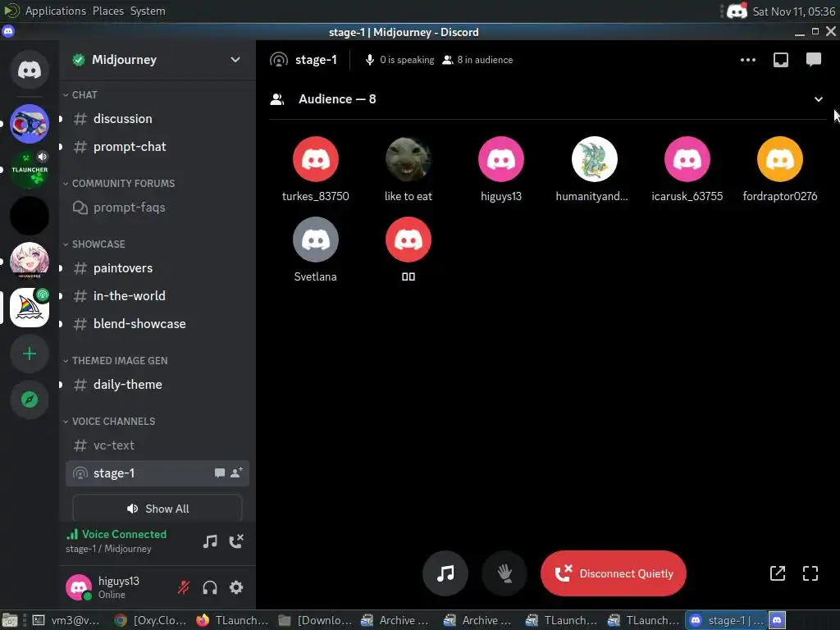The image size is (840, 630).
Task: Click the 8 in audience count
Action: [478, 60]
